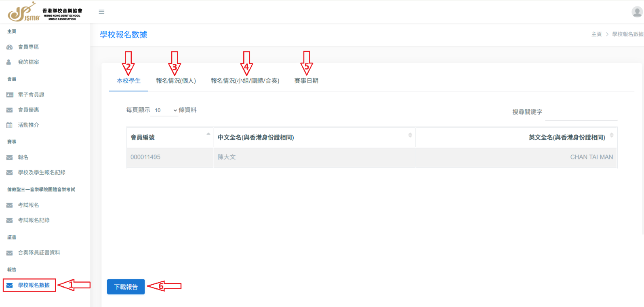Toggle the hamburger sidebar menu icon

101,12
